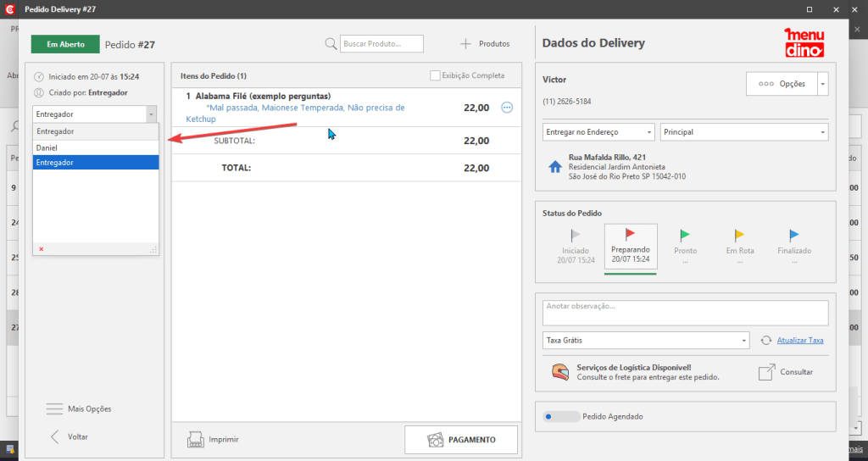The width and height of the screenshot is (868, 461).
Task: Click the Produtos label
Action: [494, 44]
